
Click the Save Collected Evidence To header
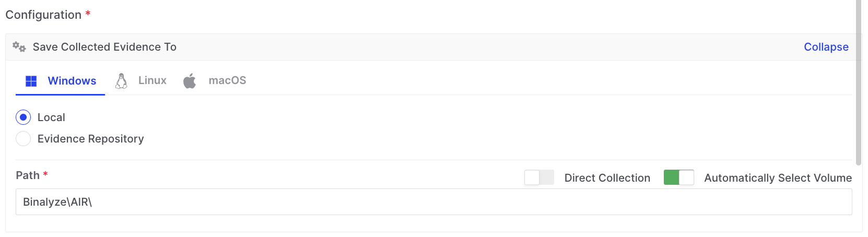[x=104, y=47]
